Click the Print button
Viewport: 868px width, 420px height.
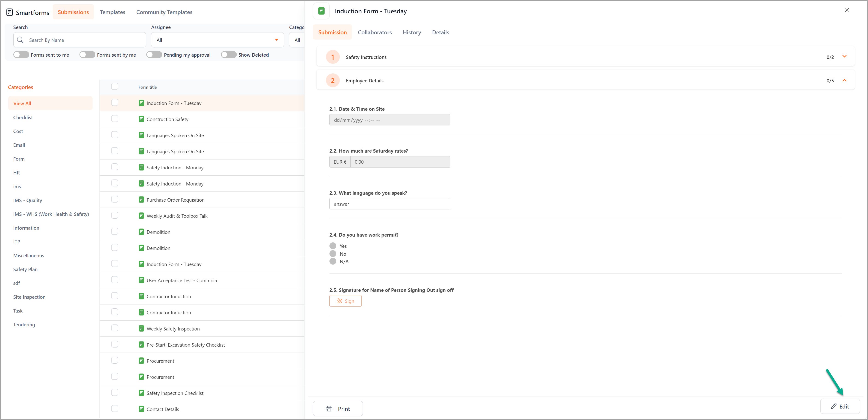click(x=338, y=408)
